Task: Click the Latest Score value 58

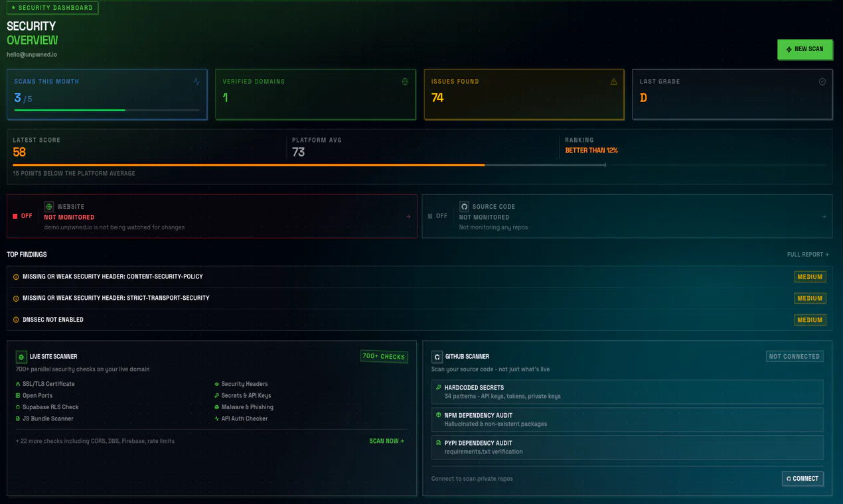Action: point(19,152)
